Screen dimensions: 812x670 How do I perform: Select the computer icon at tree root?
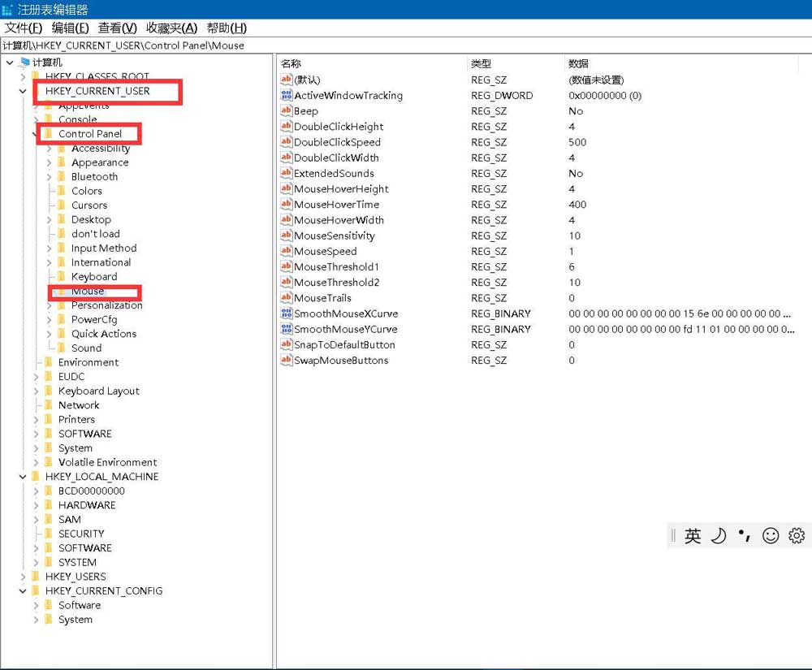(24, 63)
